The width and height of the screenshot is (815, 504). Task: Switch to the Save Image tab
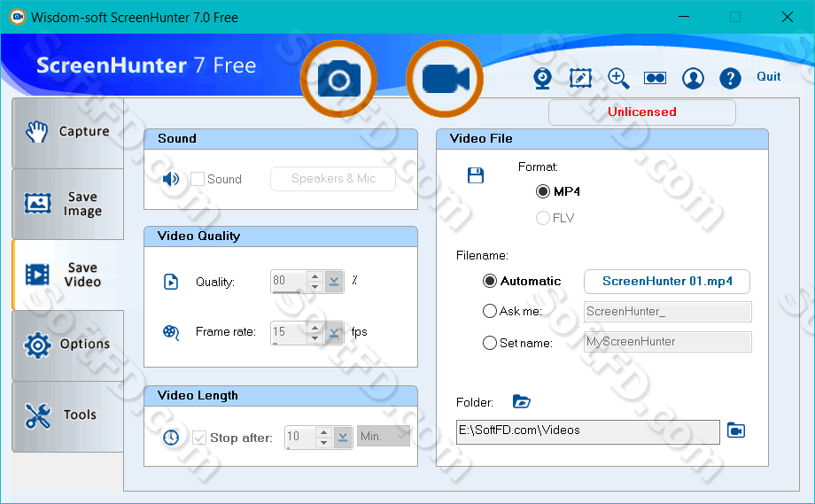point(68,204)
